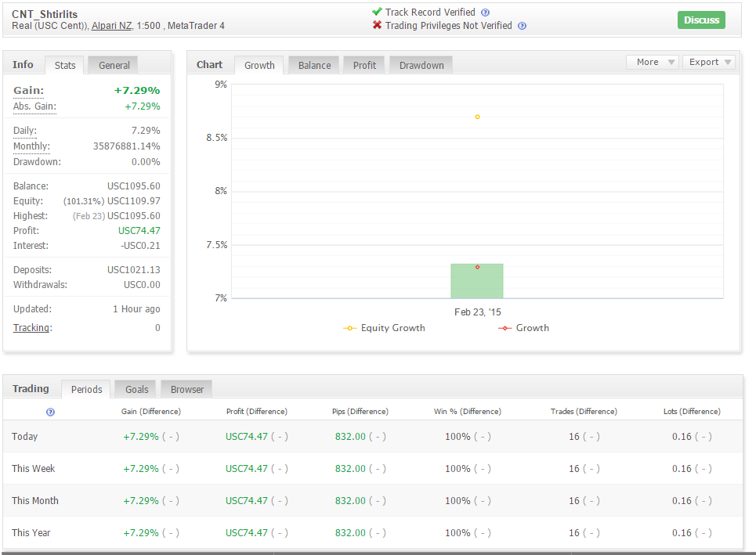This screenshot has height=555, width=756.
Task: Click the Monthly label
Action: pos(31,146)
